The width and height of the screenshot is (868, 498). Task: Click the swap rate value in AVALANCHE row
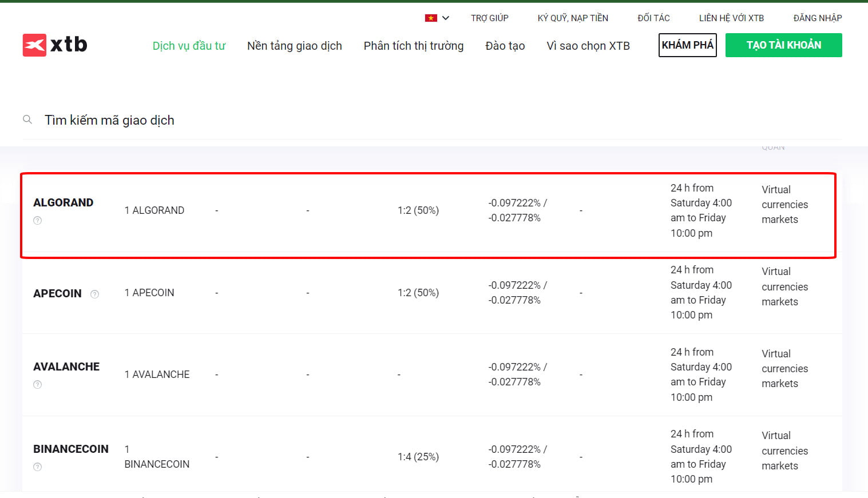pyautogui.click(x=517, y=375)
